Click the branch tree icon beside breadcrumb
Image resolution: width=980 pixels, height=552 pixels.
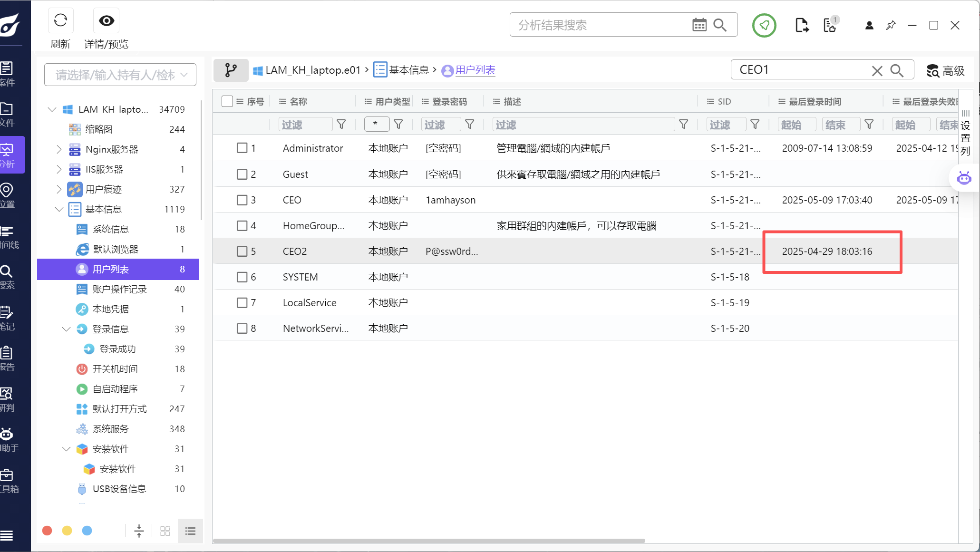pyautogui.click(x=231, y=70)
